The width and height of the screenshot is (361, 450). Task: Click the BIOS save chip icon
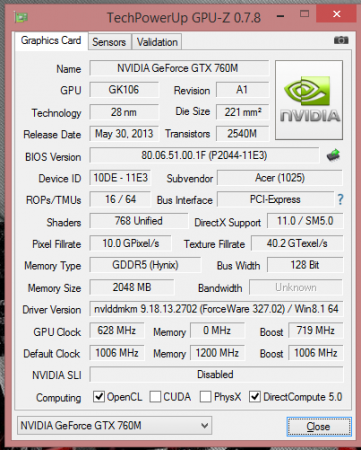point(333,155)
